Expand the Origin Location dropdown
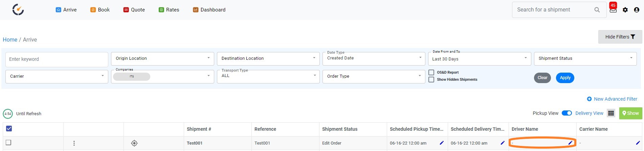This screenshot has height=151, width=644. [x=162, y=58]
